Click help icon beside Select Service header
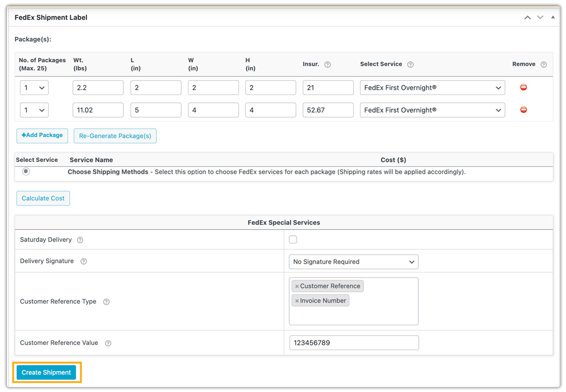The image size is (566, 392). [410, 64]
